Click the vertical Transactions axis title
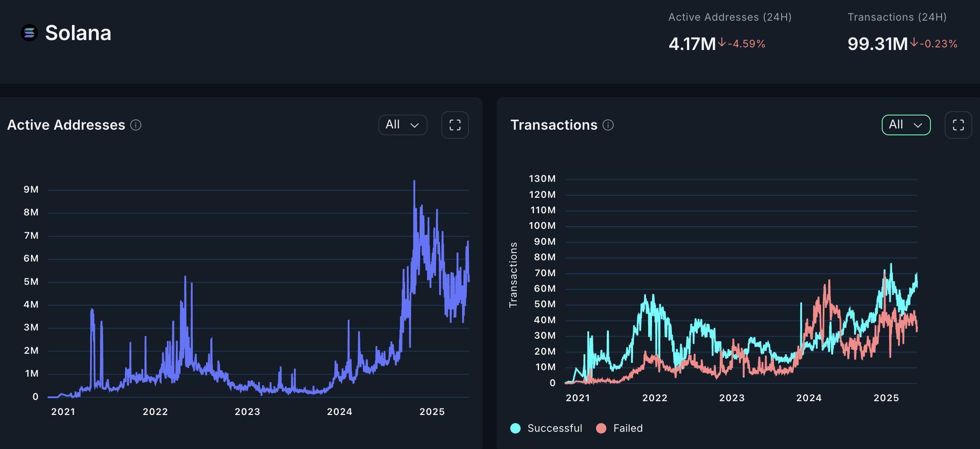The height and width of the screenshot is (449, 980). tap(513, 275)
